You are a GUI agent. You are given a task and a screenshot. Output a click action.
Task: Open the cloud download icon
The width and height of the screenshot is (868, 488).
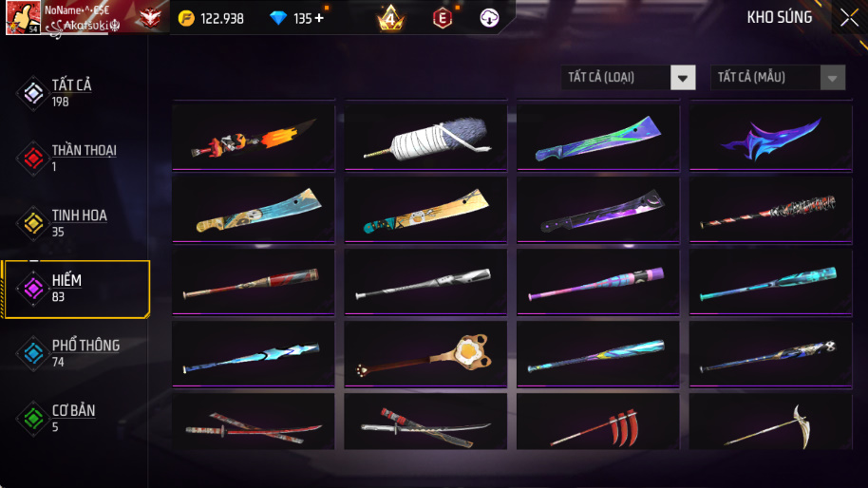coord(489,18)
